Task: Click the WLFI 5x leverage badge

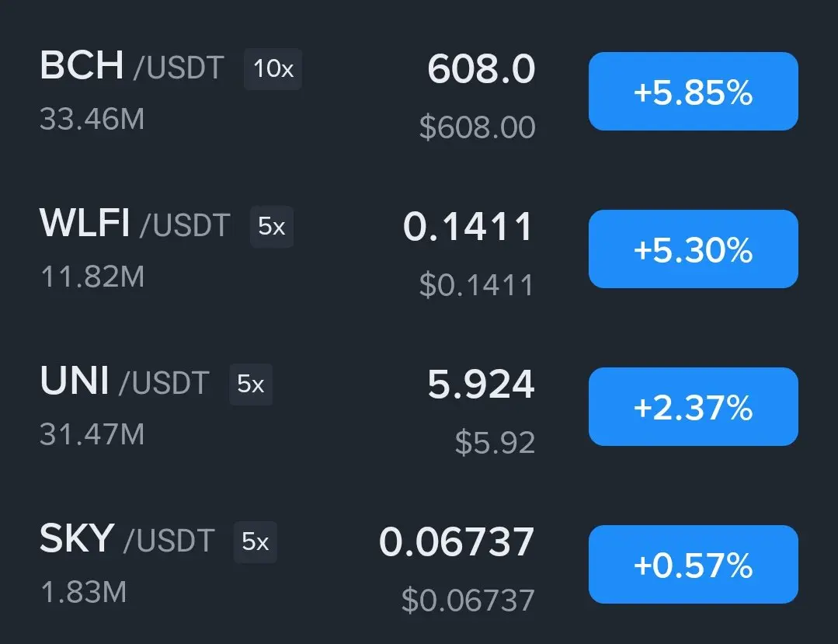Action: (x=272, y=227)
